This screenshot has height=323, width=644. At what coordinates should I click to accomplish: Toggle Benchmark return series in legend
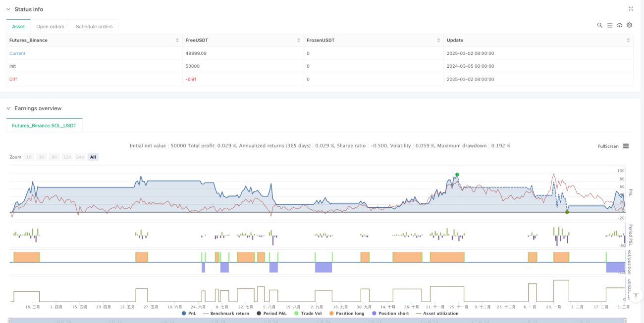[226, 313]
